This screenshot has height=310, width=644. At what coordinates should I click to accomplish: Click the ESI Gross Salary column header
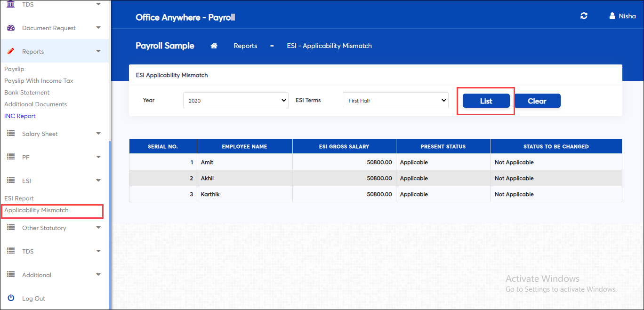click(344, 146)
